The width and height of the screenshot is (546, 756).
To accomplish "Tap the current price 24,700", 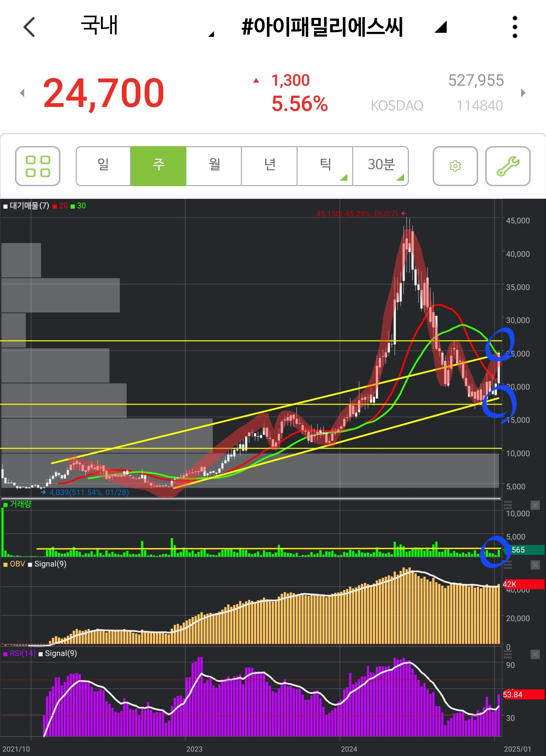I will (x=104, y=93).
